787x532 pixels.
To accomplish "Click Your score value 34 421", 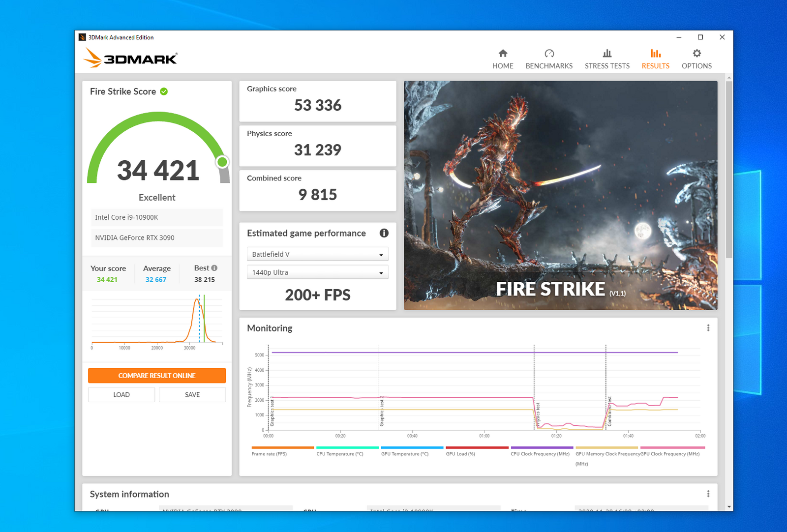I will [x=107, y=279].
